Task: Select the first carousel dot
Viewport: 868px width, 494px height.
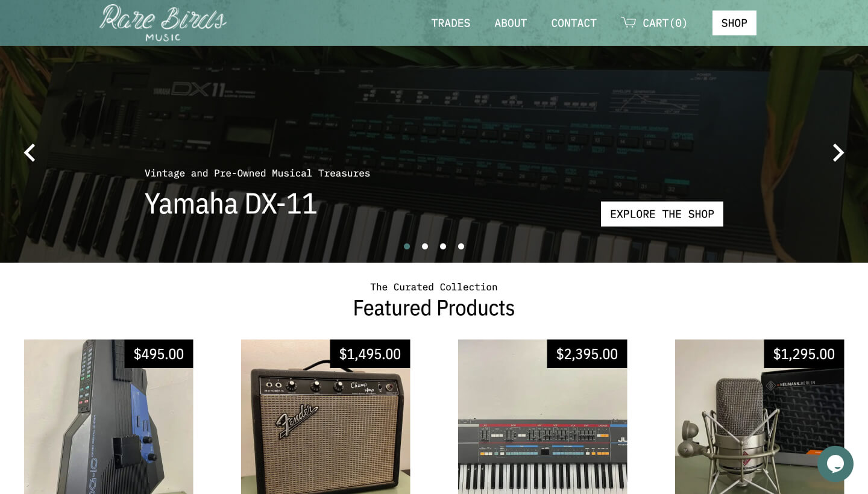Action: tap(407, 246)
